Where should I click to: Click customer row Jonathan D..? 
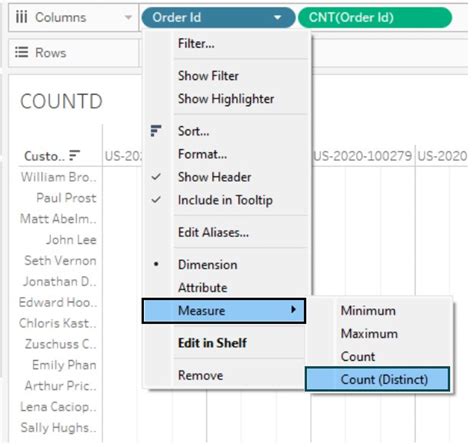[x=60, y=281]
